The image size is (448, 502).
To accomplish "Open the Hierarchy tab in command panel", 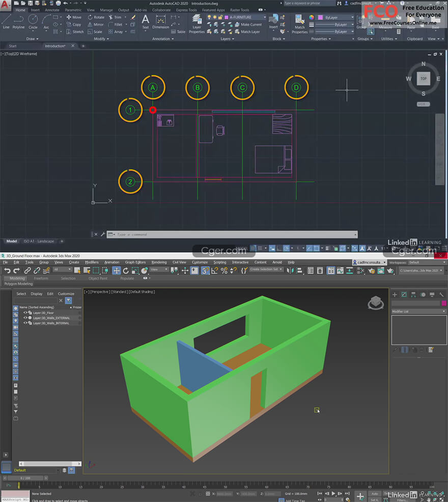I will [413, 295].
